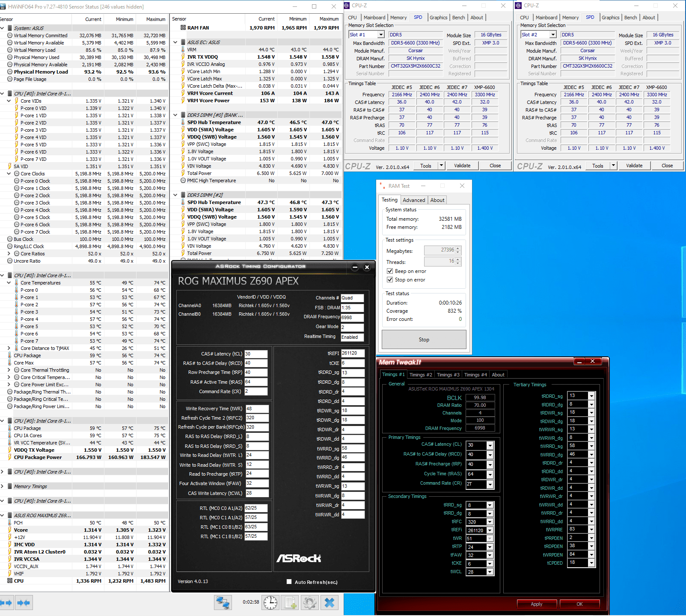Switch to Bench tab in left CPU-Z

(458, 18)
